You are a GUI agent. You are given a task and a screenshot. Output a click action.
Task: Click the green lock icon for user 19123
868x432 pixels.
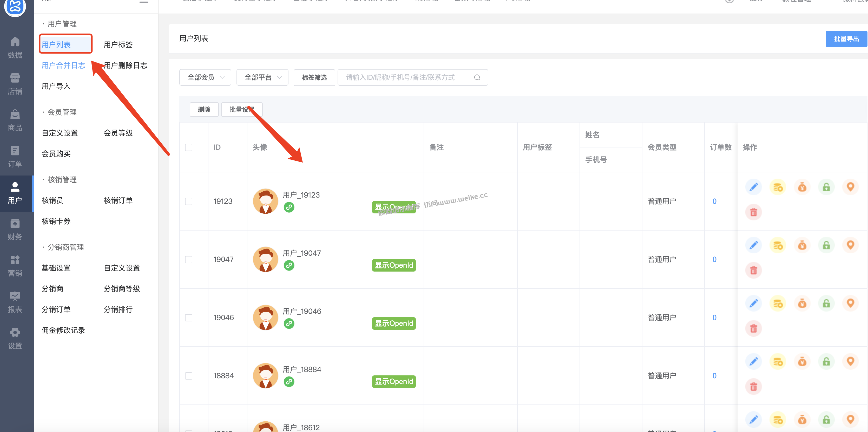pos(826,187)
